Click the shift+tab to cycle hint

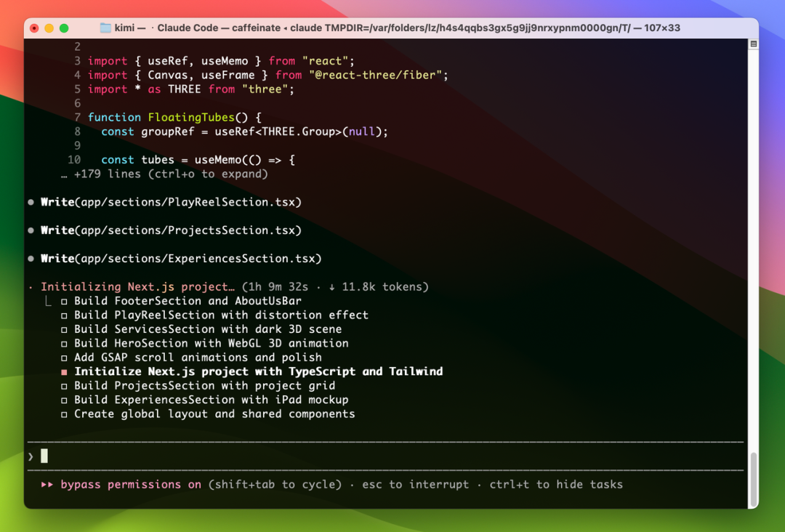click(275, 485)
